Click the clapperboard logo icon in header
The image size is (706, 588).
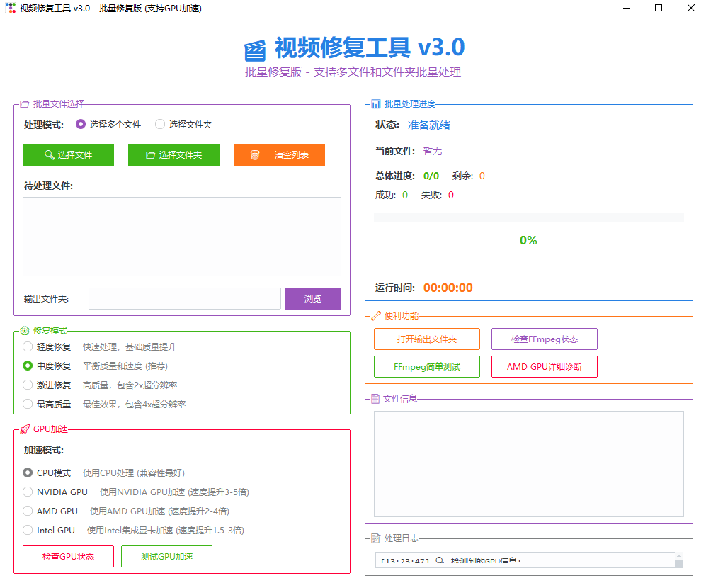point(255,51)
